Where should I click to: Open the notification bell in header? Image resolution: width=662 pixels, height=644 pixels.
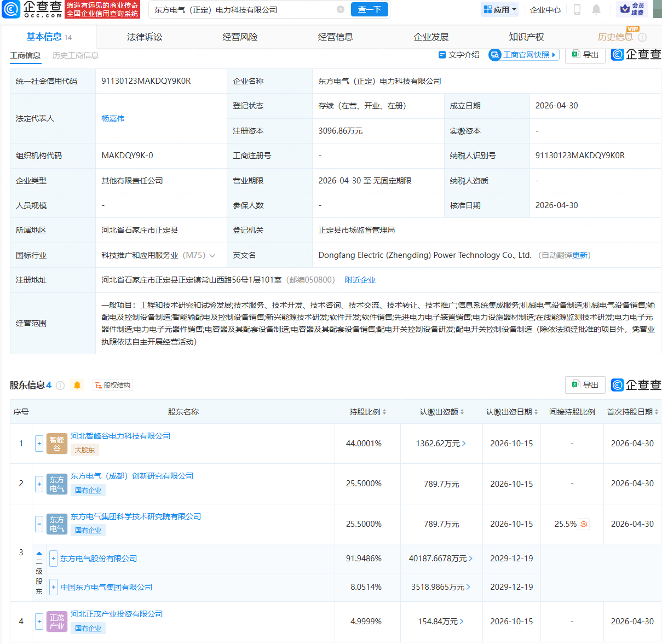click(x=596, y=9)
